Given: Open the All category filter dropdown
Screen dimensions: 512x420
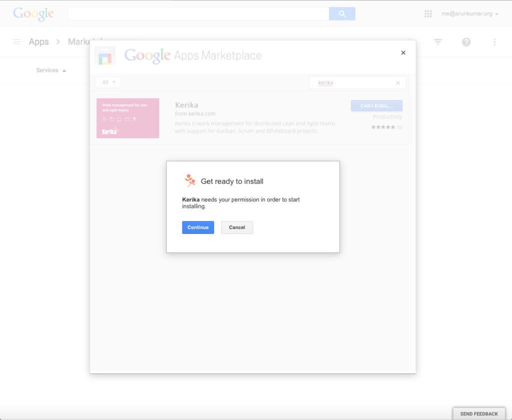Looking at the screenshot, I should click(x=108, y=82).
